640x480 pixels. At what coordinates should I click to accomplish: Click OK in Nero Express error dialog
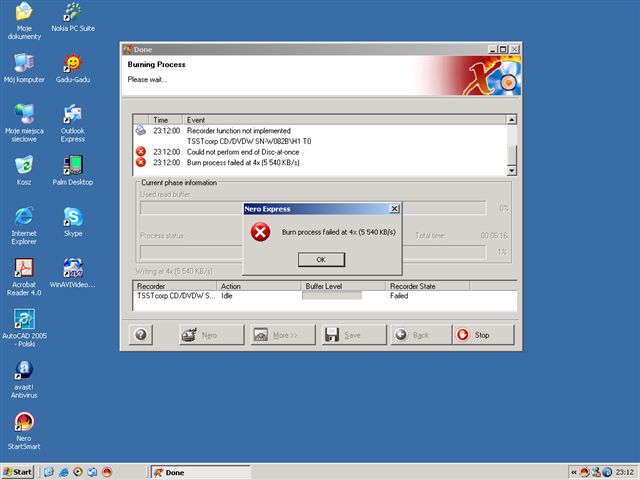point(321,260)
